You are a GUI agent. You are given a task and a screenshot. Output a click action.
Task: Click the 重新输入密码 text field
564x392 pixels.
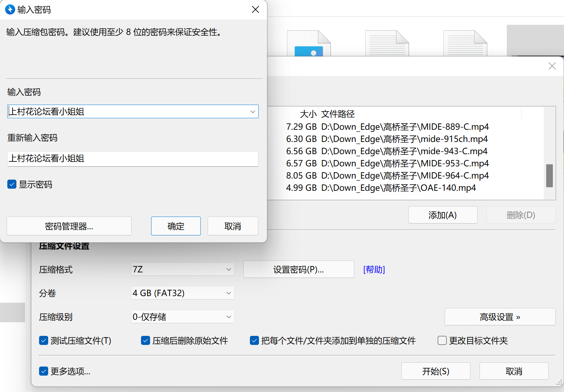click(x=133, y=159)
